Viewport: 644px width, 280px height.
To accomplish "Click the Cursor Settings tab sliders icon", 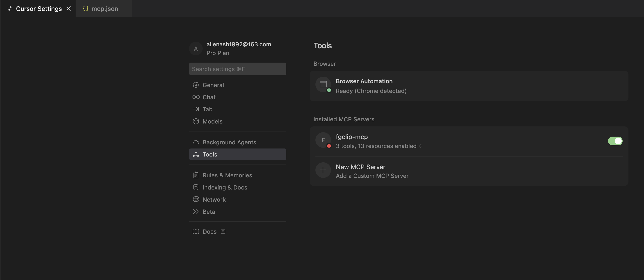I will click(x=10, y=9).
